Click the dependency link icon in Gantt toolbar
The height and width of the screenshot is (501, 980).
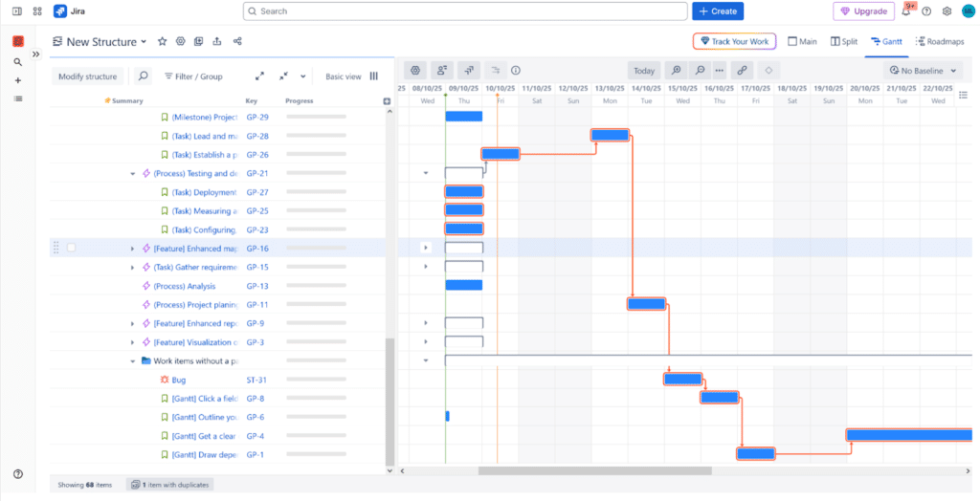pos(742,71)
